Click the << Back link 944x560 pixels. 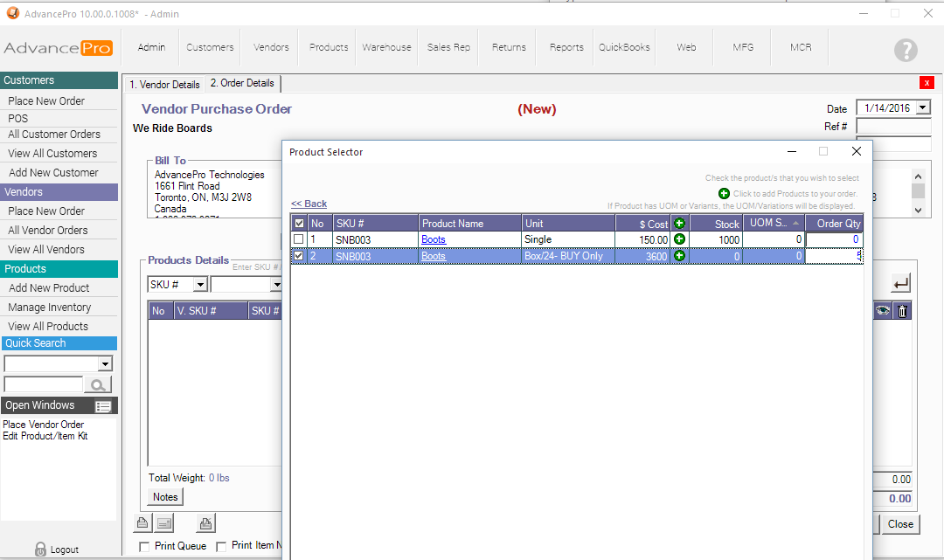pos(309,204)
